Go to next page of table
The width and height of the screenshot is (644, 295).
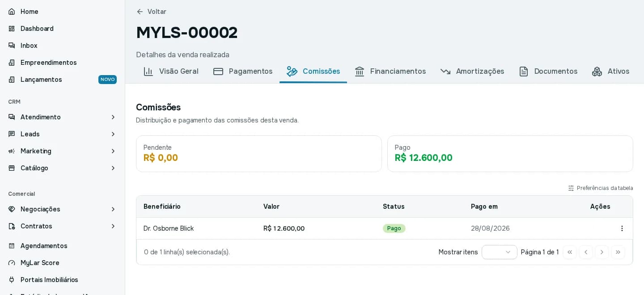click(x=602, y=252)
